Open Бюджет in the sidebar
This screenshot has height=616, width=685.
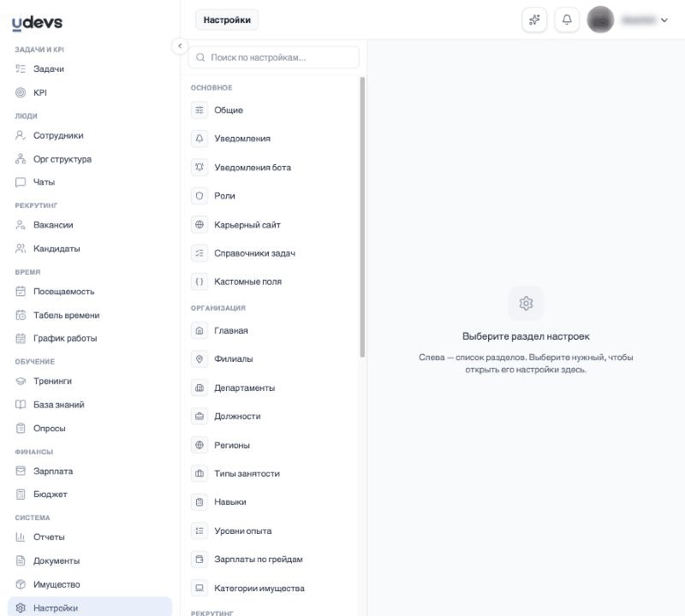click(x=90, y=495)
